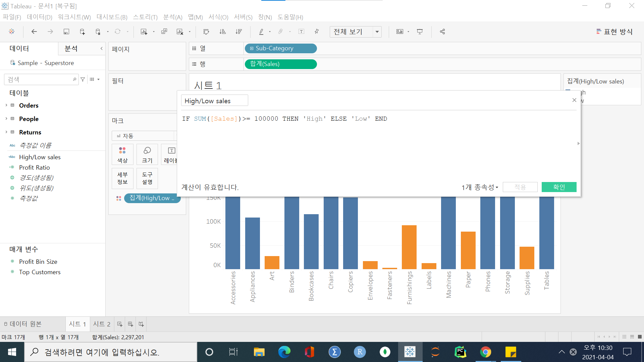Click the Swap rows and columns icon
The image size is (644, 362).
(206, 32)
